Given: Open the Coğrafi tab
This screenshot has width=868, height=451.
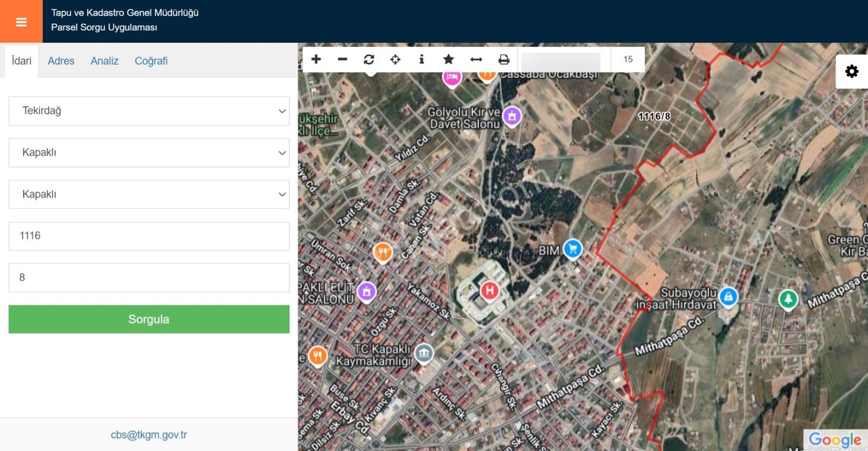Looking at the screenshot, I should [151, 61].
